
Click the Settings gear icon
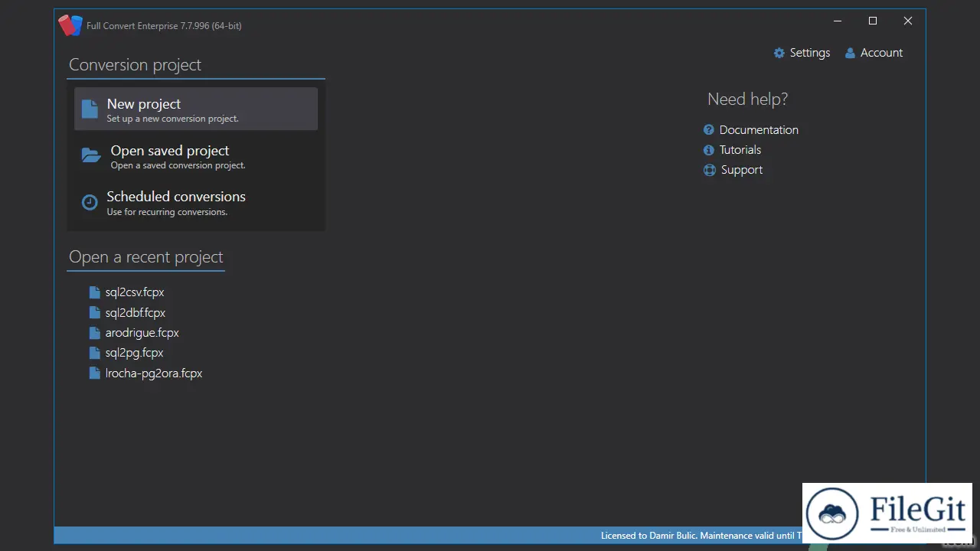(x=779, y=53)
